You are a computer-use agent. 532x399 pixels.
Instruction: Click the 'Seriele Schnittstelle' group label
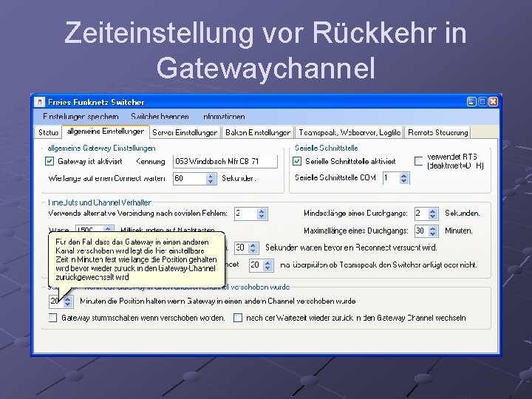(327, 148)
